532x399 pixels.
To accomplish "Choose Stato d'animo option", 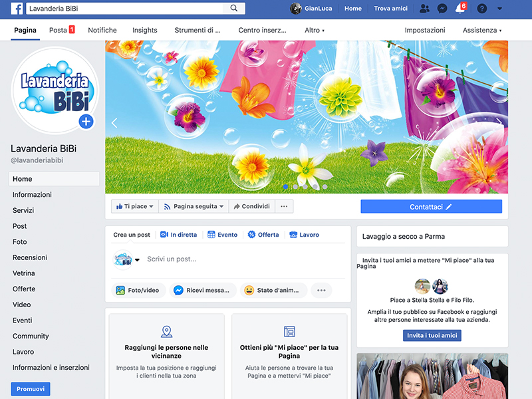I will 273,290.
